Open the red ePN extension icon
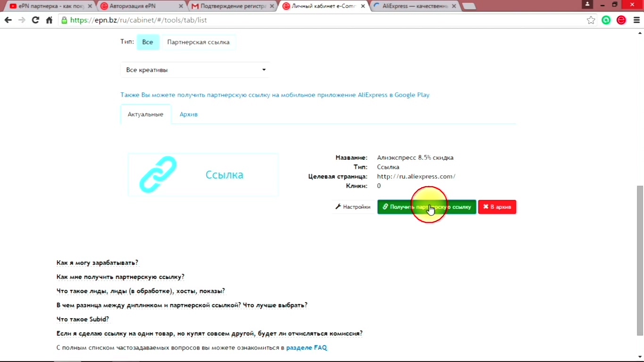 tap(621, 20)
